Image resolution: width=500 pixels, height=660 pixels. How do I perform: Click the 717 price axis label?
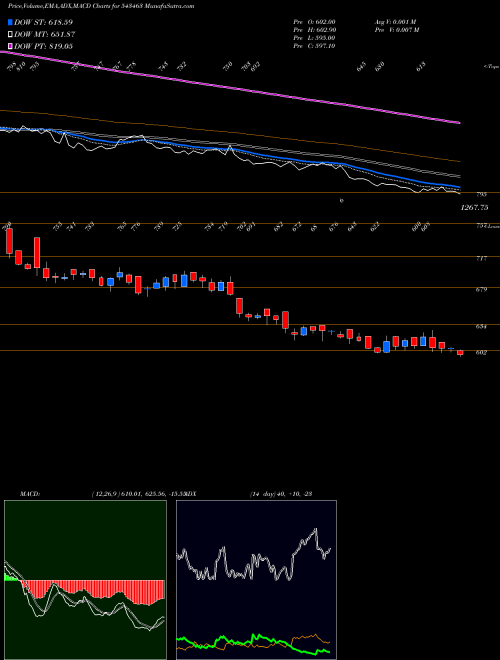point(481,258)
